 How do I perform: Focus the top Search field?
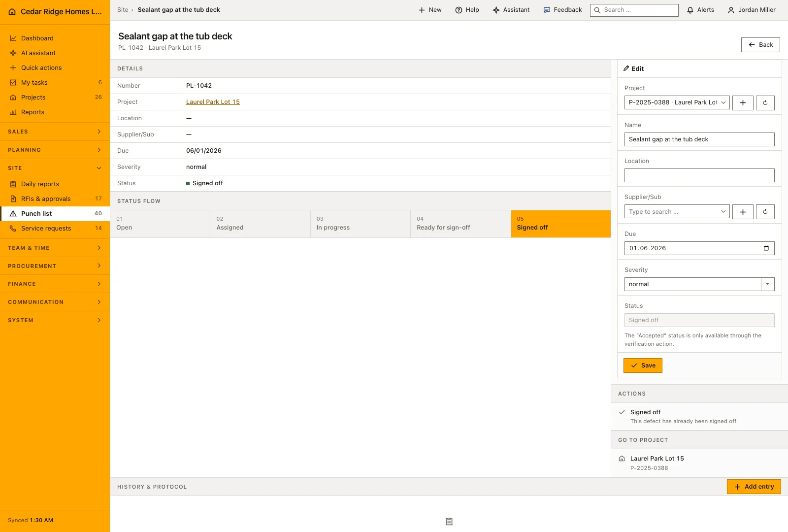pyautogui.click(x=634, y=10)
